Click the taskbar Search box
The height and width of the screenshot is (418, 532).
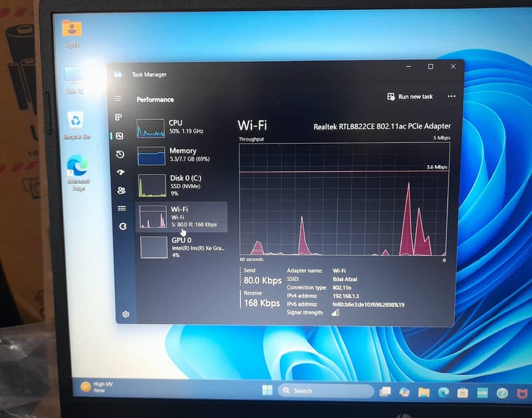[326, 391]
